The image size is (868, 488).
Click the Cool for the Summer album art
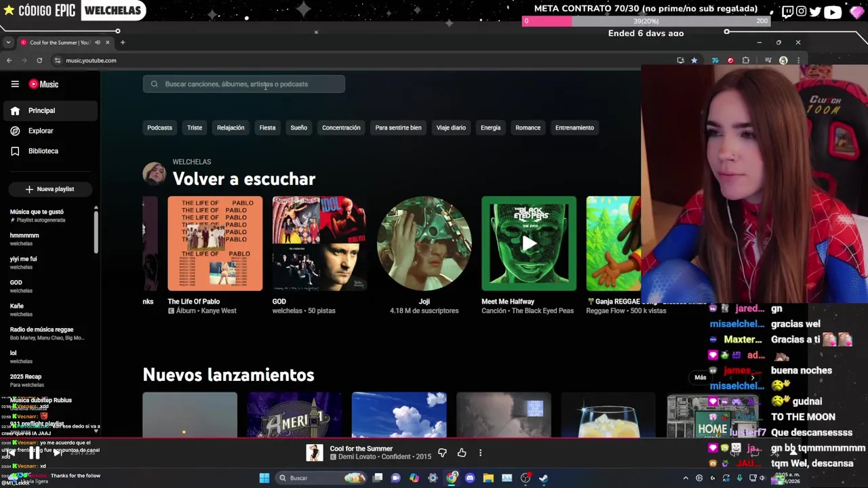[x=315, y=453]
